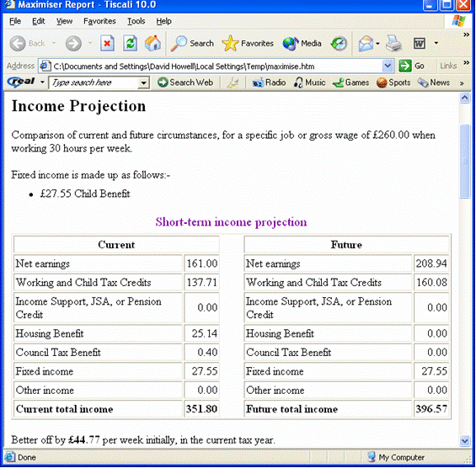Open the File menu
Image resolution: width=476 pixels, height=468 pixels.
click(15, 21)
